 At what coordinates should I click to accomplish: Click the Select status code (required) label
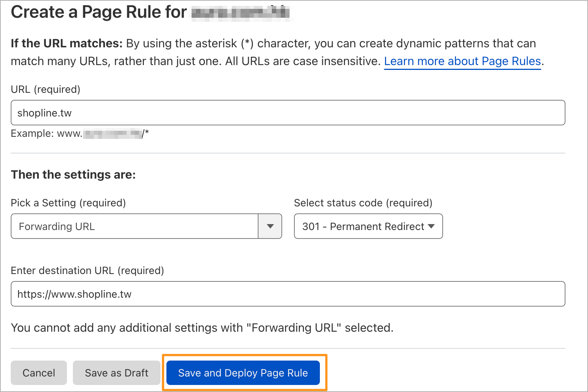point(363,203)
